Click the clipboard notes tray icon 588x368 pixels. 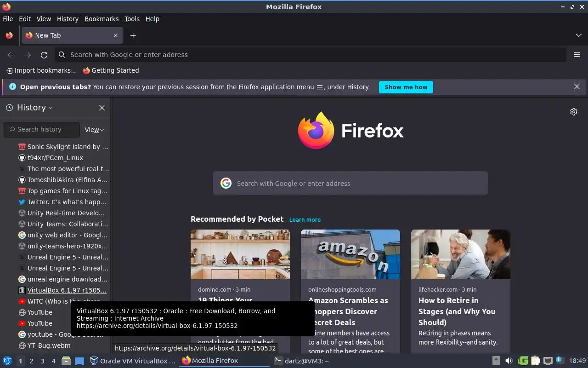click(x=535, y=361)
